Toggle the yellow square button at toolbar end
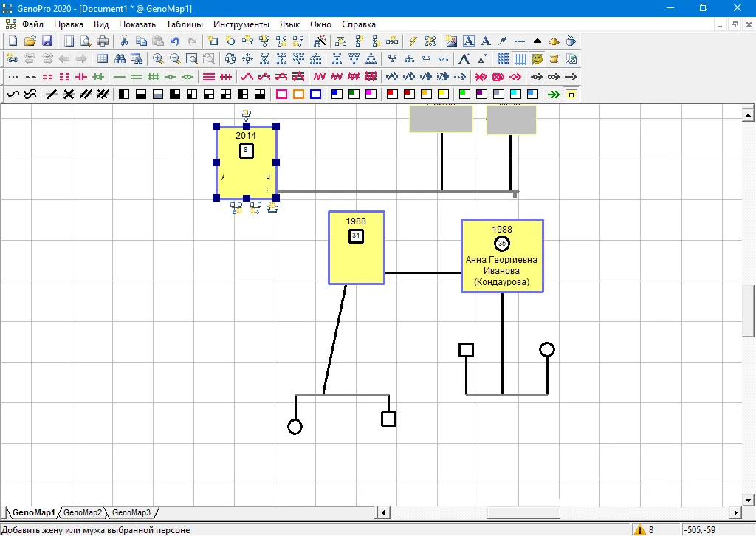 (570, 95)
